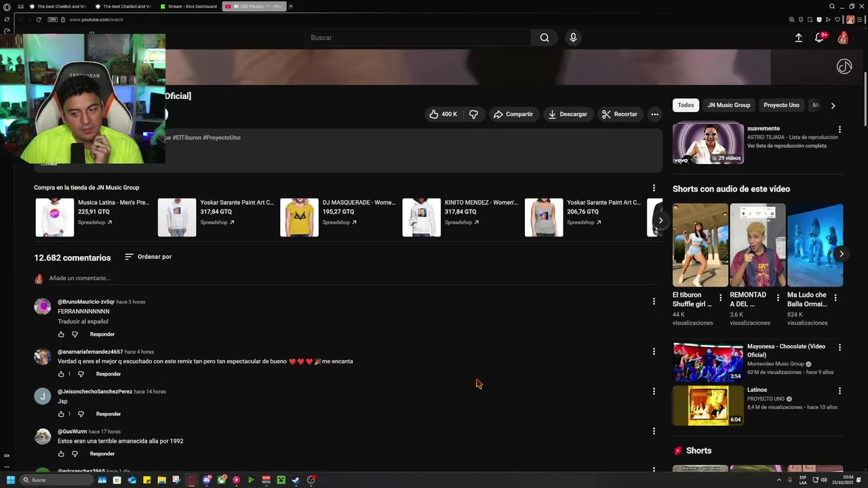
Task: Share the video via Compartir
Action: point(513,115)
